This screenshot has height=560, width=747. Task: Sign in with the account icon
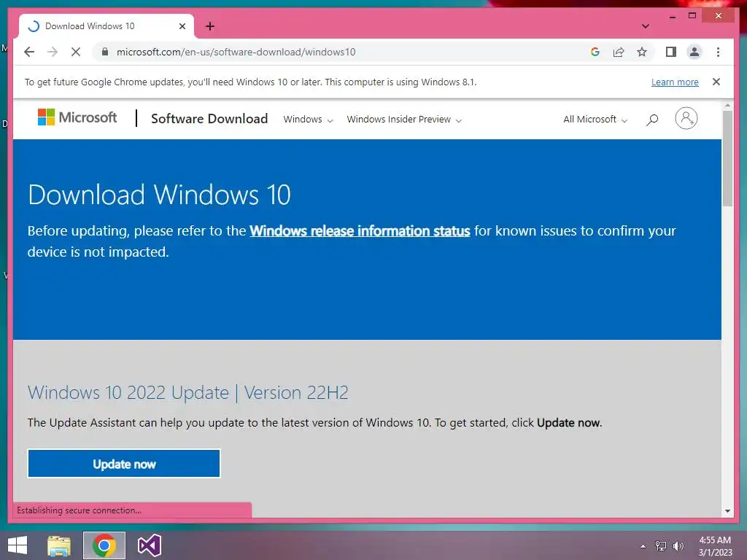[x=686, y=118]
